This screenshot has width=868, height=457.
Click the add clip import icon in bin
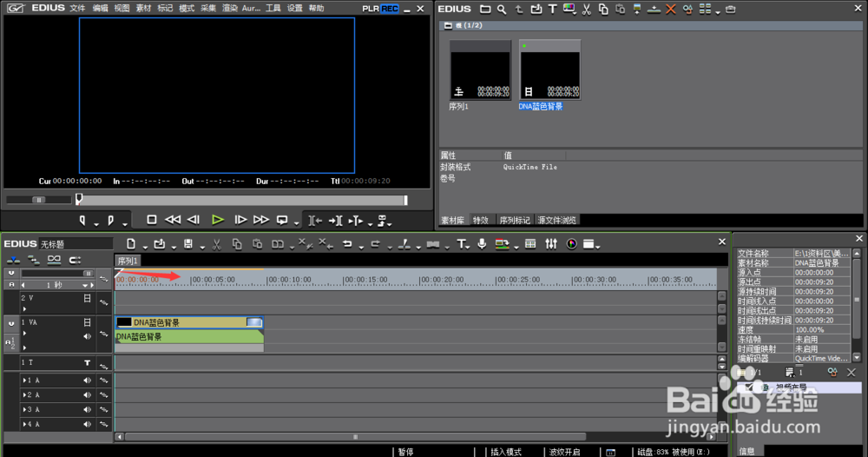point(536,9)
